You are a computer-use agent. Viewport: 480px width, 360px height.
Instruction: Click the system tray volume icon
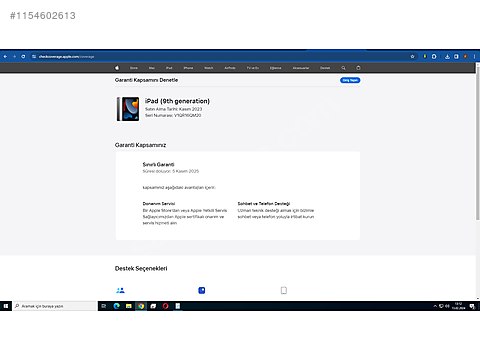click(447, 306)
